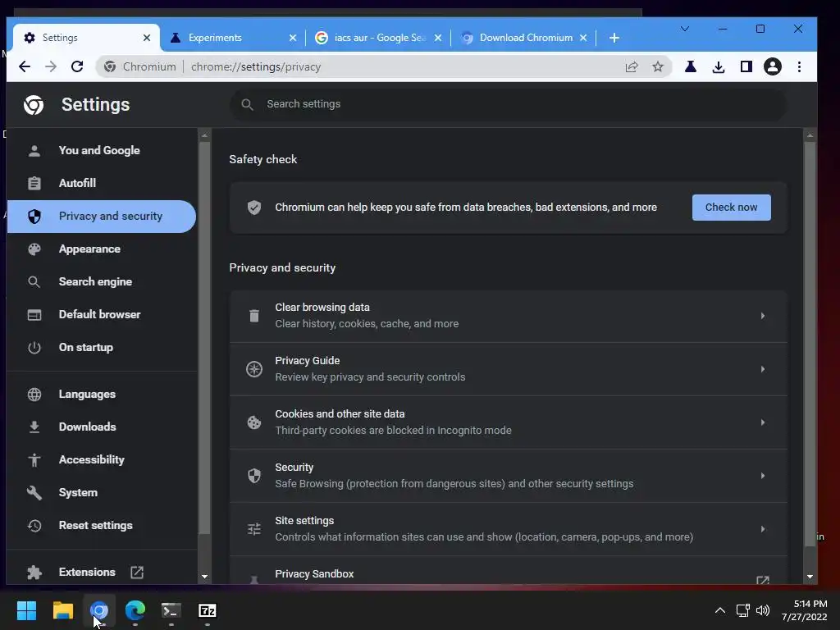Screen dimensions: 840x630
Task: Switch to the Settings tab
Action: click(85, 38)
